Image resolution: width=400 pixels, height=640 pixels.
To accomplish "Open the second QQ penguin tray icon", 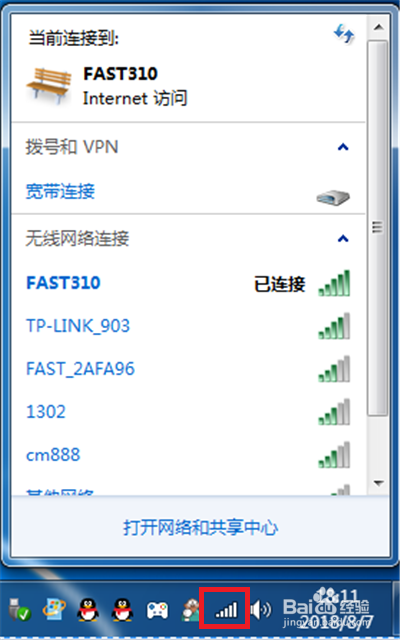I will tap(122, 610).
